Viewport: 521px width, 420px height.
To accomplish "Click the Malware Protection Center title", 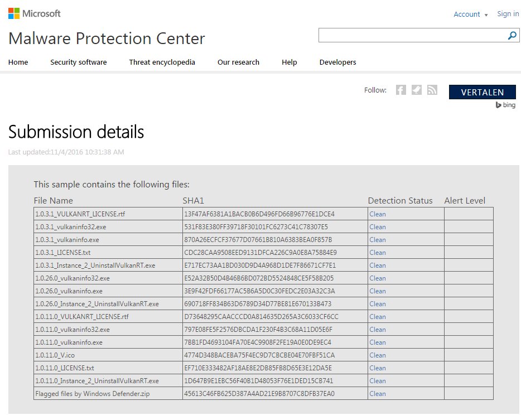I will (107, 38).
